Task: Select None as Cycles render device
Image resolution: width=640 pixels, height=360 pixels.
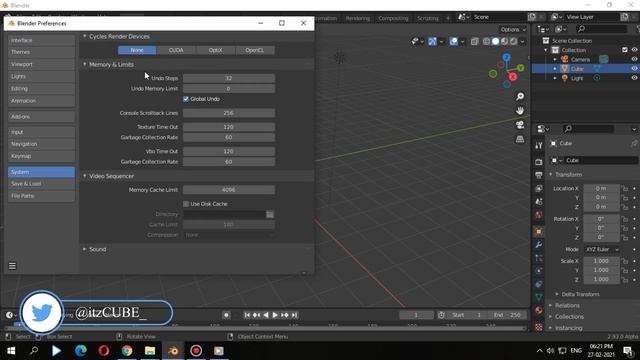Action: tap(137, 50)
